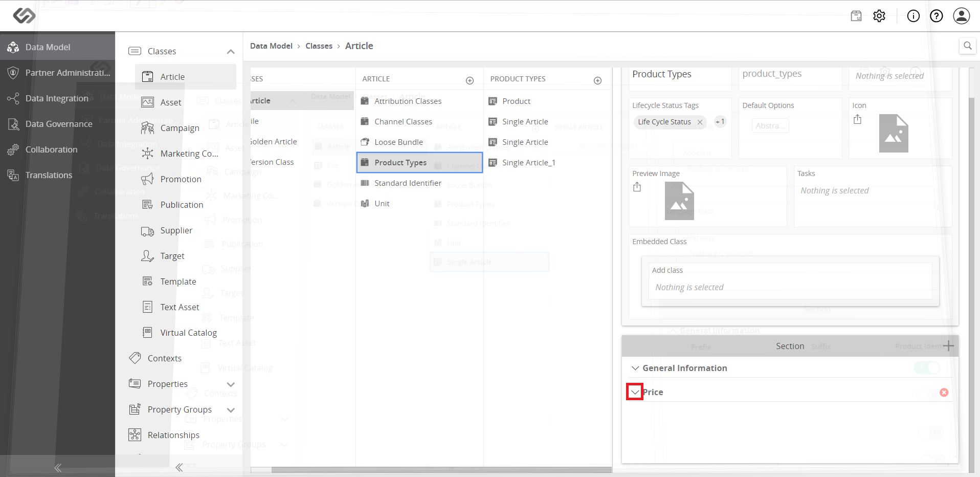The width and height of the screenshot is (980, 477).
Task: Click the info circle icon
Action: tap(914, 16)
